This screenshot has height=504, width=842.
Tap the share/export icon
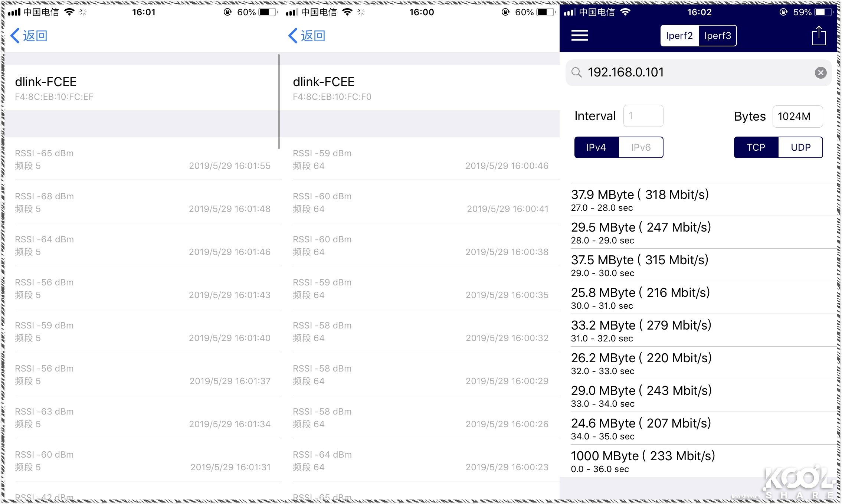click(819, 35)
